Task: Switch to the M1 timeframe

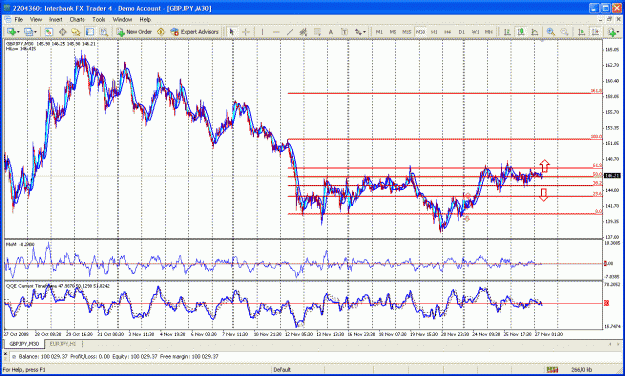Action: point(379,31)
